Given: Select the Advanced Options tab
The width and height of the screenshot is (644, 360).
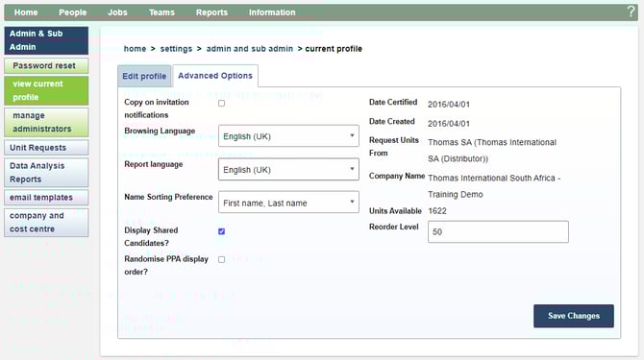Looking at the screenshot, I should pyautogui.click(x=215, y=76).
